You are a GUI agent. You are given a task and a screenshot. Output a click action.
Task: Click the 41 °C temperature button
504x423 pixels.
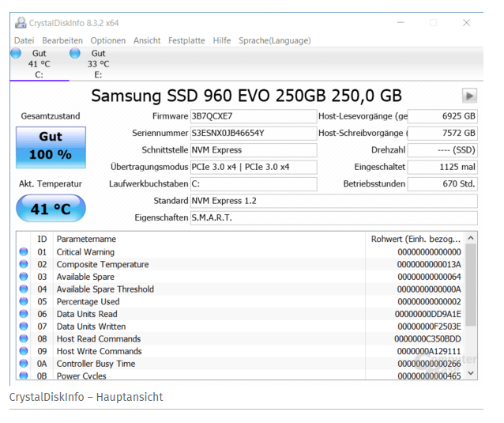tap(51, 209)
